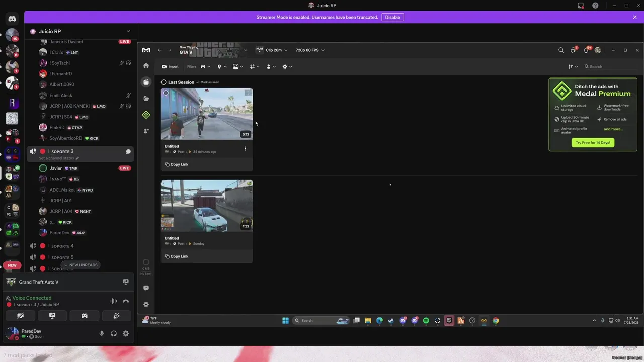Stream Grand Theft Auto V from Discord panel
The image size is (644, 362).
pos(126,282)
